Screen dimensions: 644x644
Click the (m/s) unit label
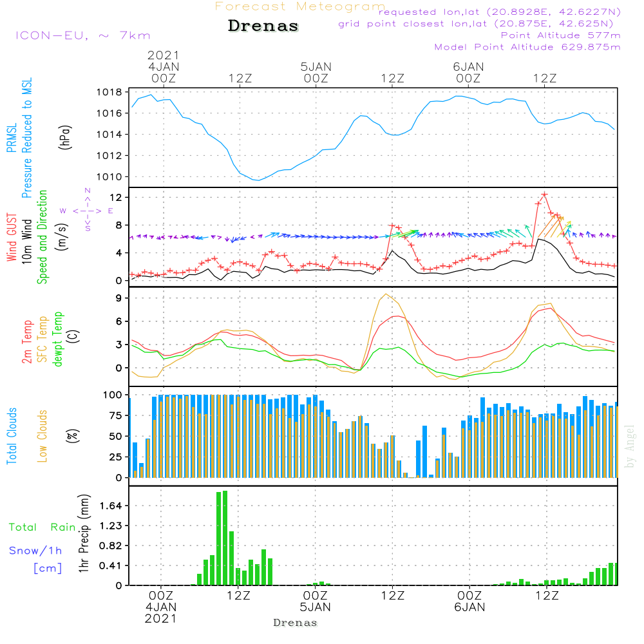coord(62,237)
